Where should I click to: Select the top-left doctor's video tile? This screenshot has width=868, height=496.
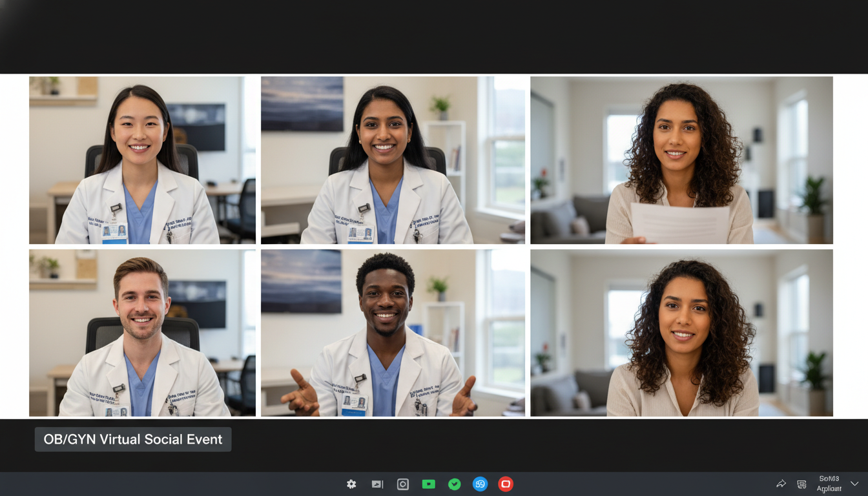click(142, 160)
